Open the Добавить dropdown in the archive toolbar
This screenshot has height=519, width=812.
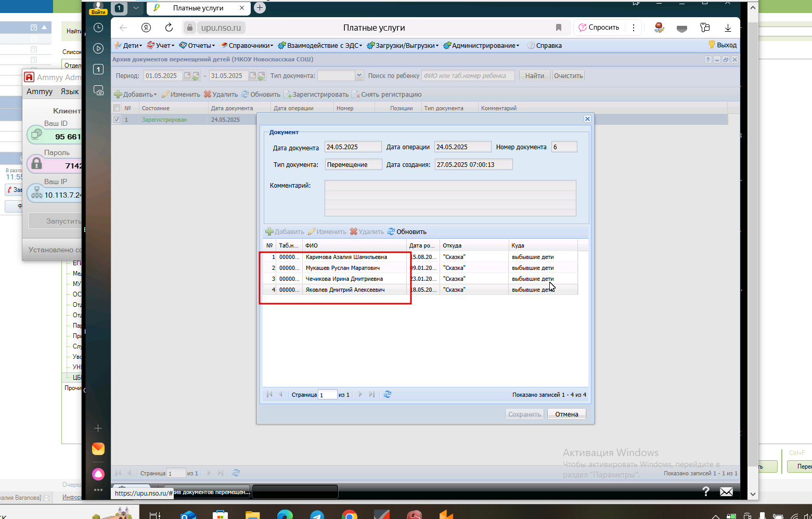pyautogui.click(x=135, y=94)
